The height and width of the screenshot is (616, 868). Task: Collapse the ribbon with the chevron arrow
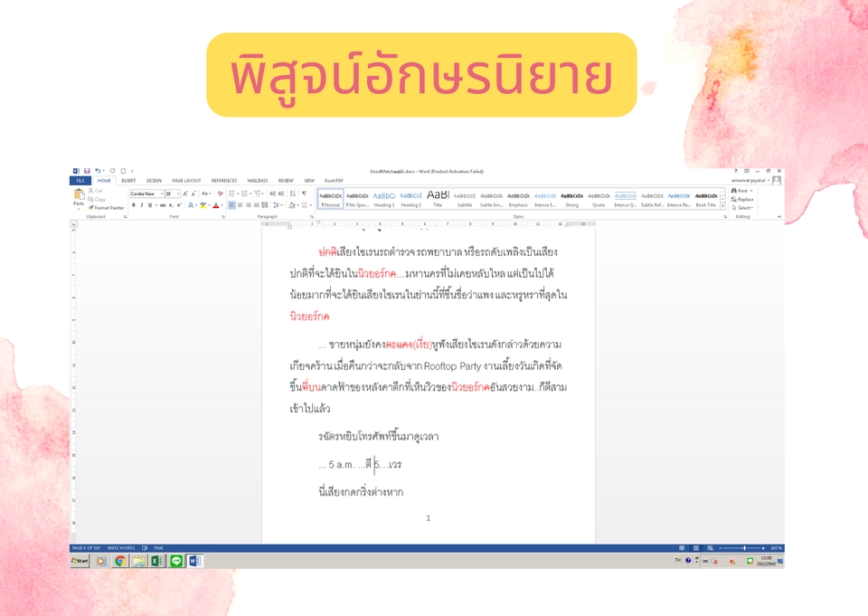pyautogui.click(x=779, y=216)
